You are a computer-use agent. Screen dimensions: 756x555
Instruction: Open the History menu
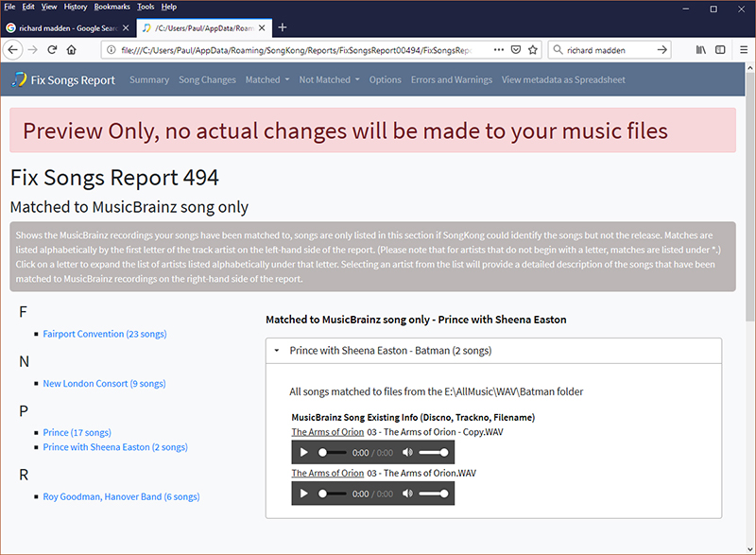pyautogui.click(x=76, y=7)
